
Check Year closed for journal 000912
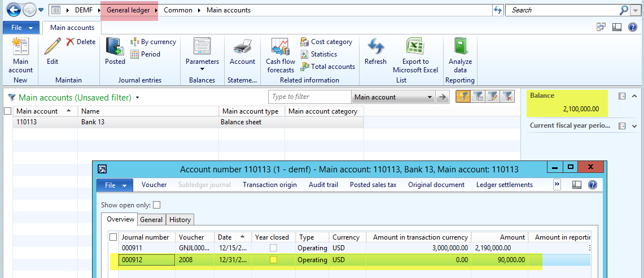click(x=273, y=260)
